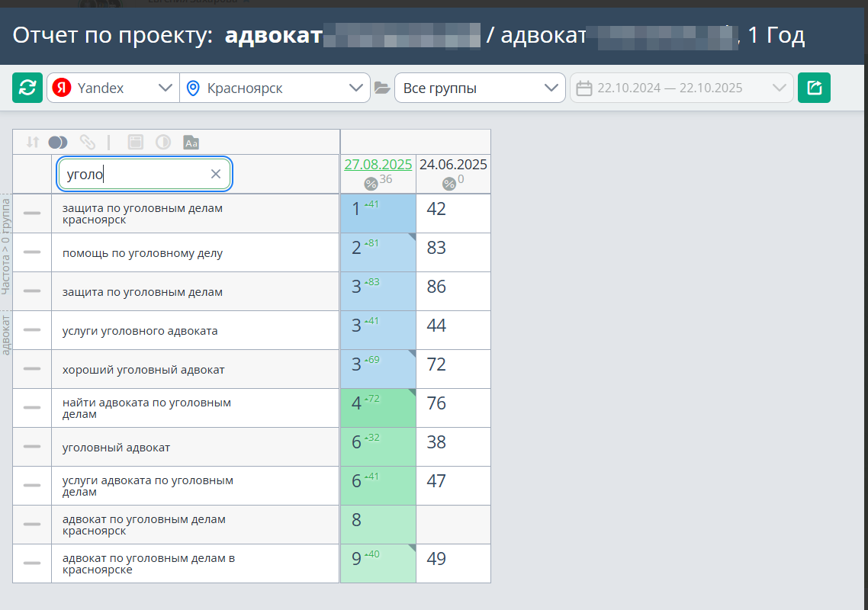Screen dimensions: 868x610
Task: Click the Aa font size icon
Action: [191, 142]
